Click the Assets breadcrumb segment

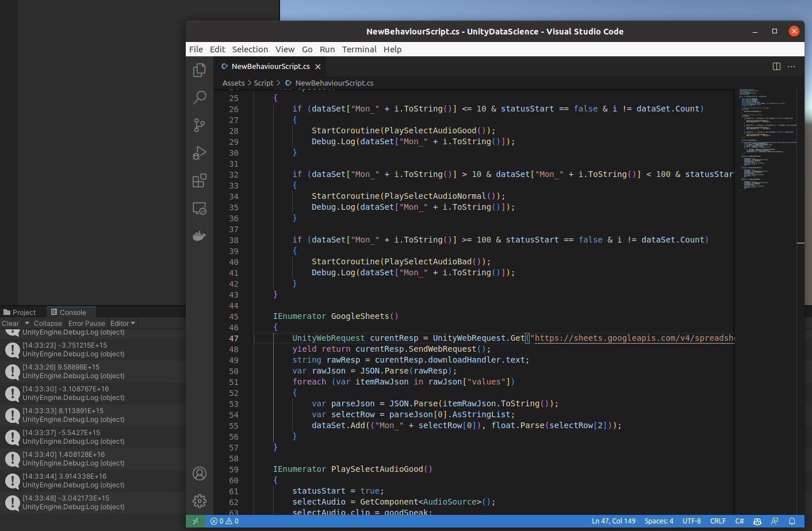[x=233, y=83]
